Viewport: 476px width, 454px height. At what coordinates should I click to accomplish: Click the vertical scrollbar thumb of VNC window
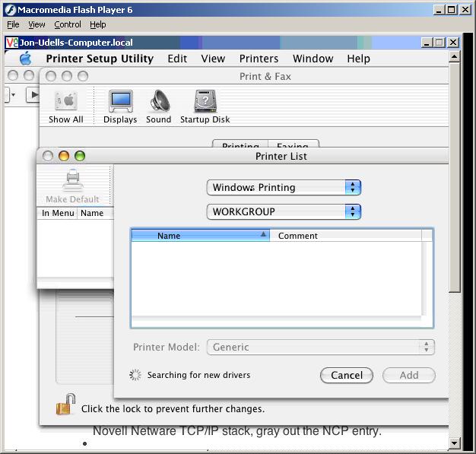pos(455,177)
